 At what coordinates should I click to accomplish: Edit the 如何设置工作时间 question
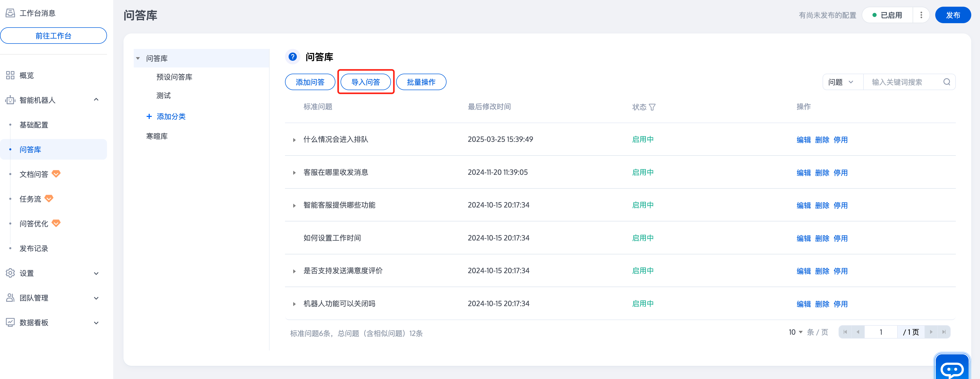804,238
